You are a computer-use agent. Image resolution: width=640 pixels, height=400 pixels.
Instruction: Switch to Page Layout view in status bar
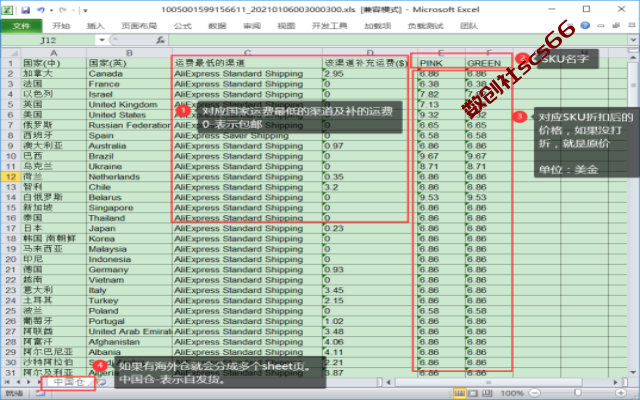473,393
